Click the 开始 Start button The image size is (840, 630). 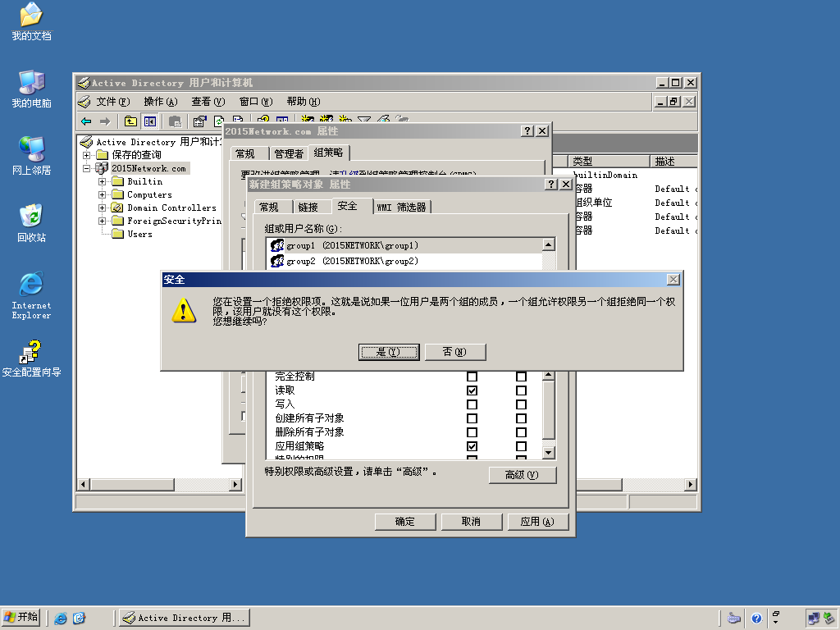(x=21, y=618)
